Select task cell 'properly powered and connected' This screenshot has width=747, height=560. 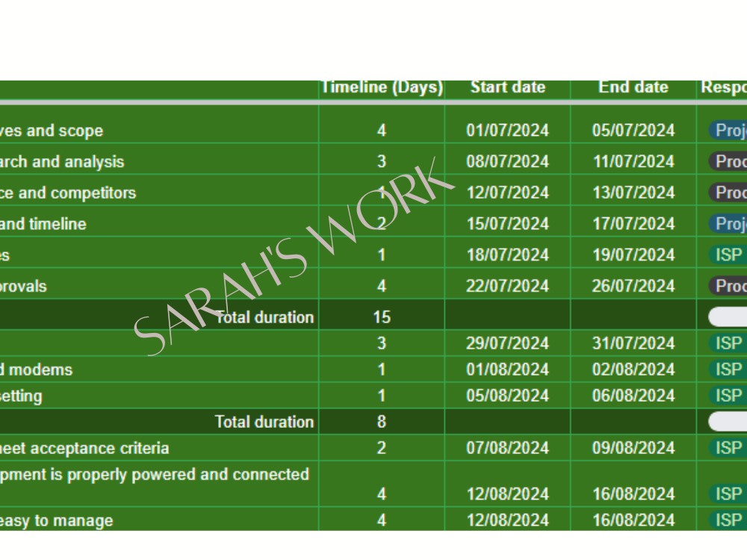[158, 484]
